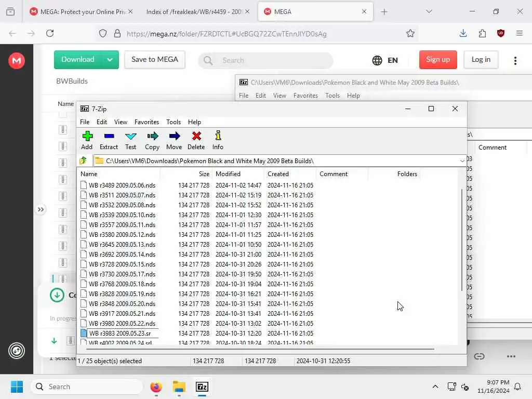Open the View menu in front 7-Zip window

[x=121, y=122]
